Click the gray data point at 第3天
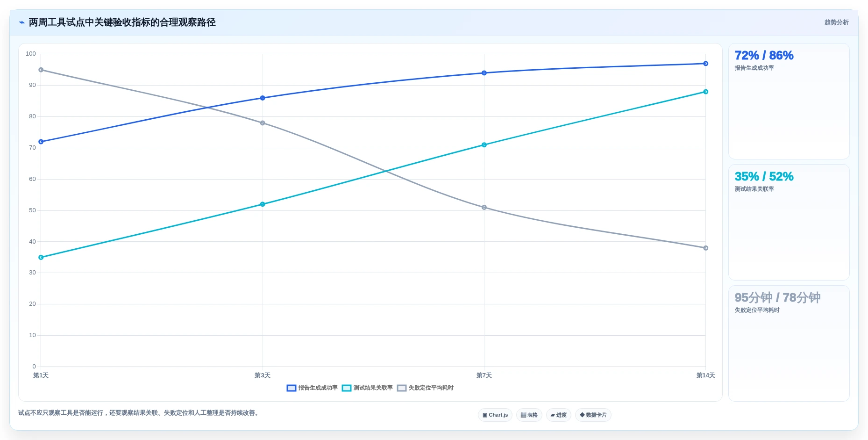Image resolution: width=868 pixels, height=440 pixels. [x=263, y=123]
